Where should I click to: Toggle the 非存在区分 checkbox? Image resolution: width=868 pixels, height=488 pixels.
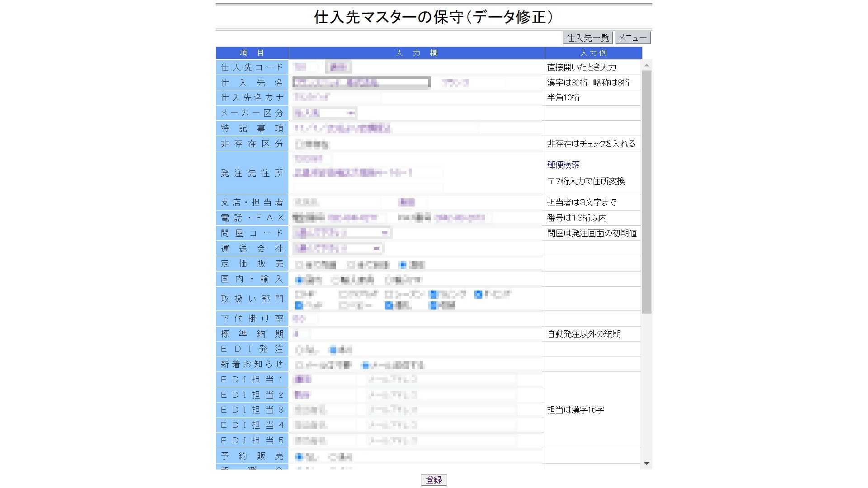click(x=299, y=144)
